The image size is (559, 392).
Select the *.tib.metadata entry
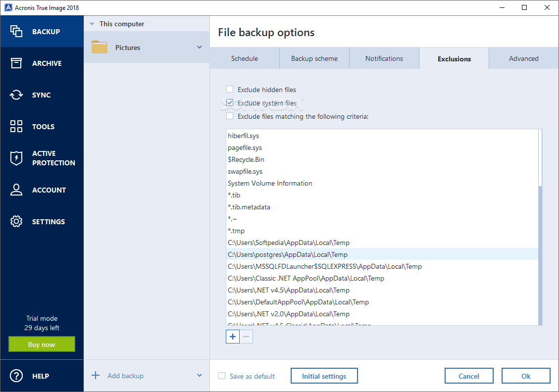382,207
